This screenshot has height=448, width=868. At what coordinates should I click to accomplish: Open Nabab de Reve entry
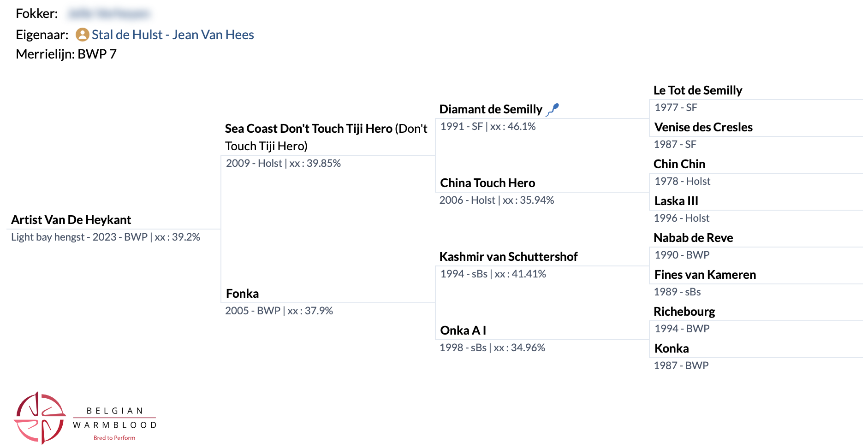point(693,238)
